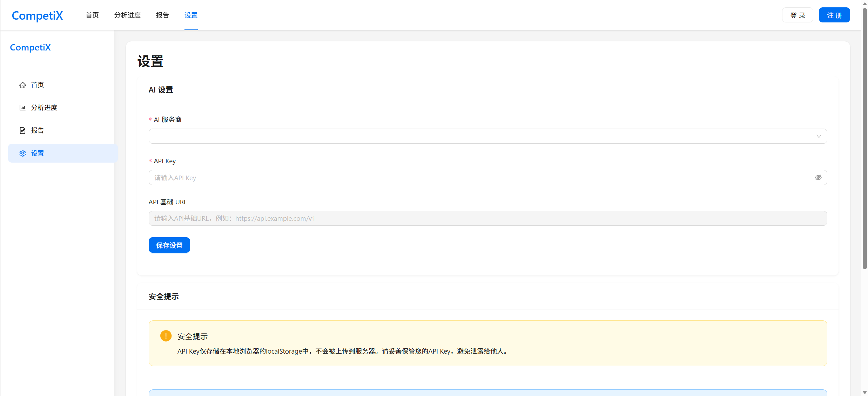The image size is (868, 396).
Task: Click the 保存设置 button
Action: coord(169,245)
